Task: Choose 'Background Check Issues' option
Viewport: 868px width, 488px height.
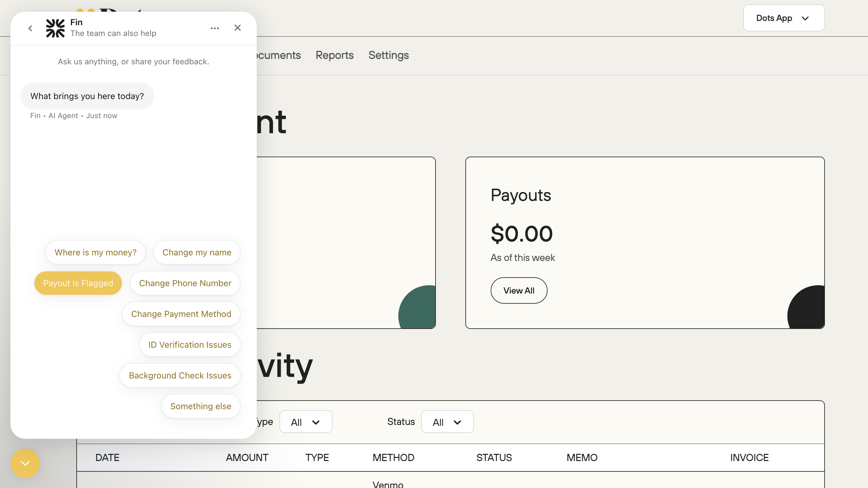Action: click(x=180, y=375)
